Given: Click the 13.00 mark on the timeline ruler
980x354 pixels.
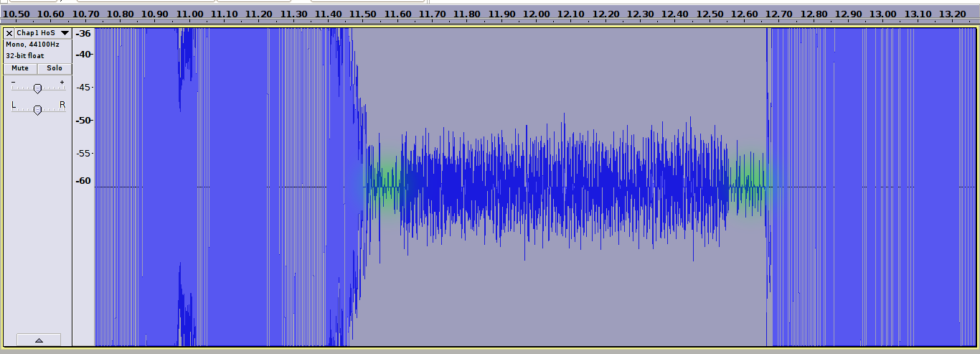Looking at the screenshot, I should [882, 14].
